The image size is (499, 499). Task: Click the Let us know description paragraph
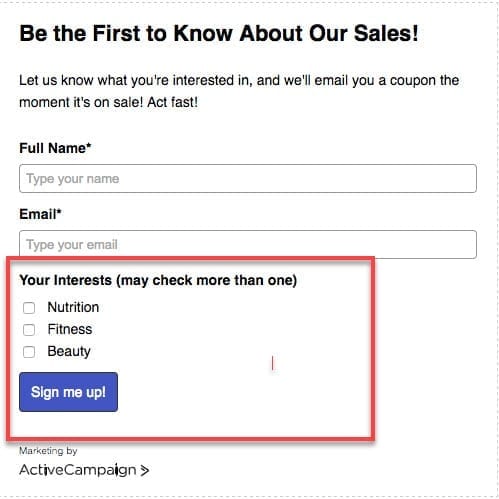click(x=239, y=91)
